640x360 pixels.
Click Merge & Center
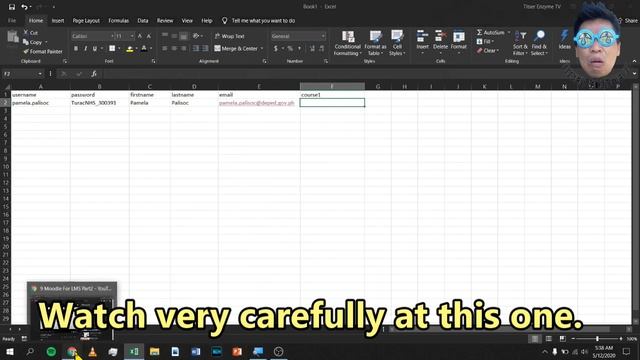point(236,49)
